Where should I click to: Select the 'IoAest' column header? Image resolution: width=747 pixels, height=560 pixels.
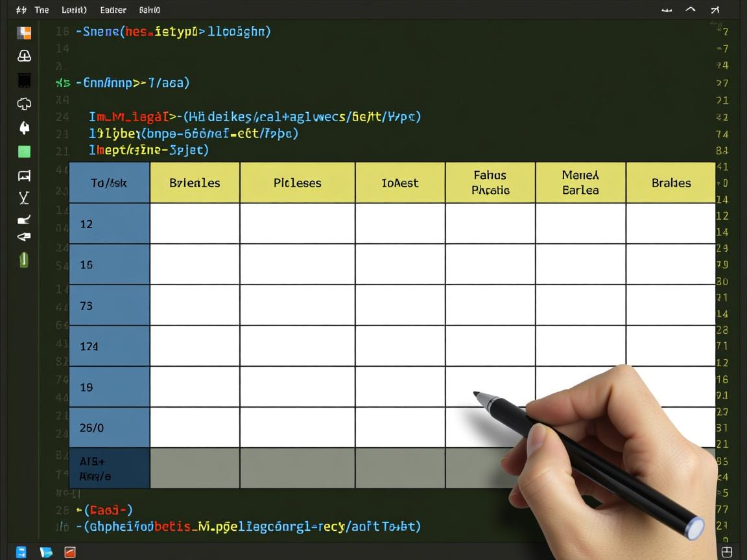click(400, 183)
